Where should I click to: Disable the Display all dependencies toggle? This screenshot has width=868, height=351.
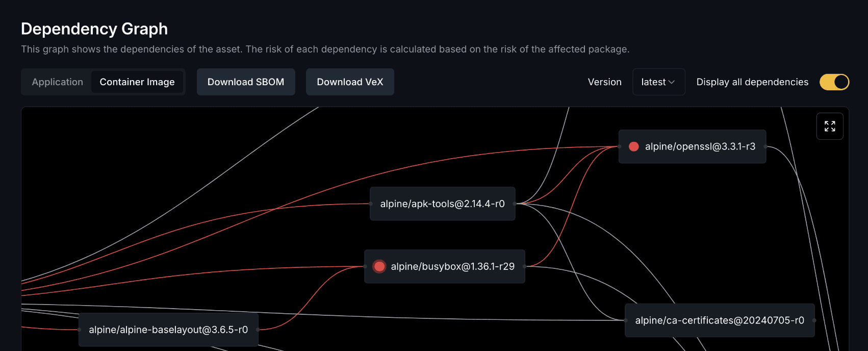tap(834, 82)
